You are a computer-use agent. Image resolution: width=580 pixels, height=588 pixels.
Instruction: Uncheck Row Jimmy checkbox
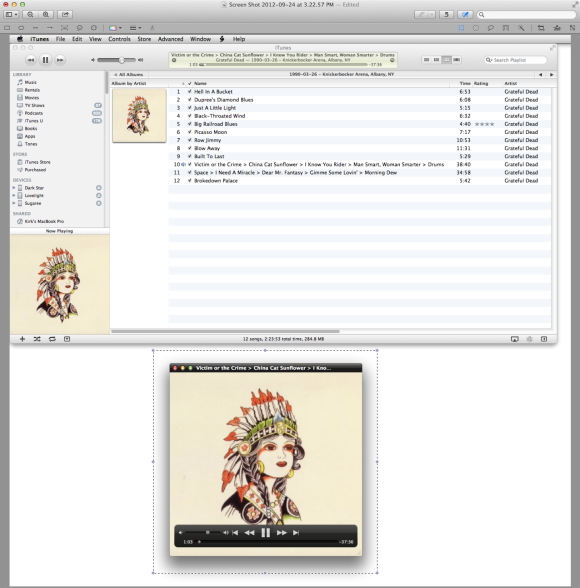pyautogui.click(x=190, y=140)
